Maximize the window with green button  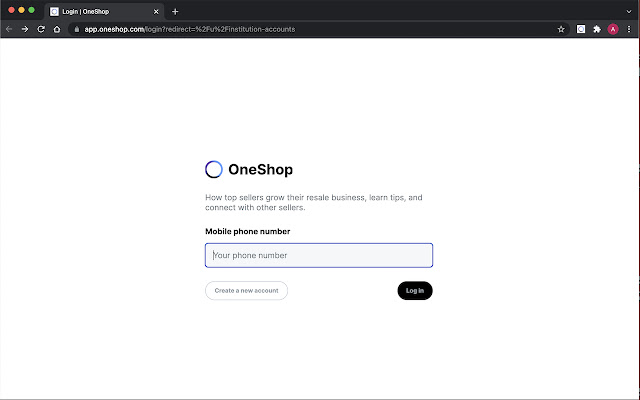(x=31, y=10)
